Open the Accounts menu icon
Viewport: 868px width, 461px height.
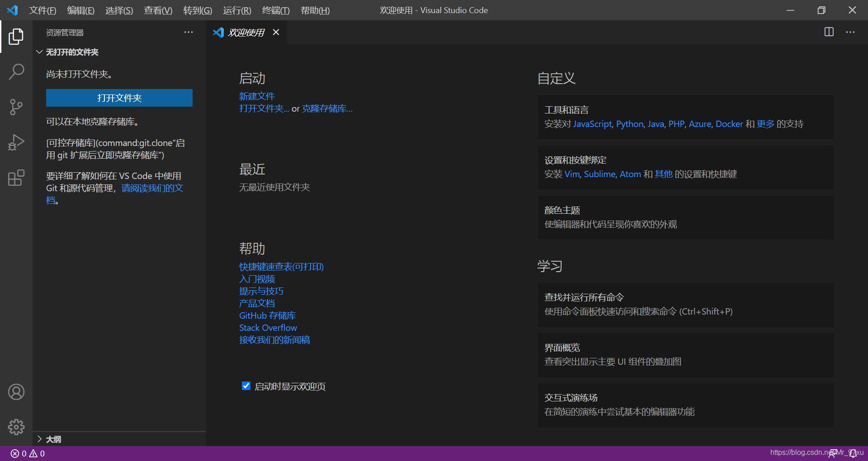pos(16,392)
